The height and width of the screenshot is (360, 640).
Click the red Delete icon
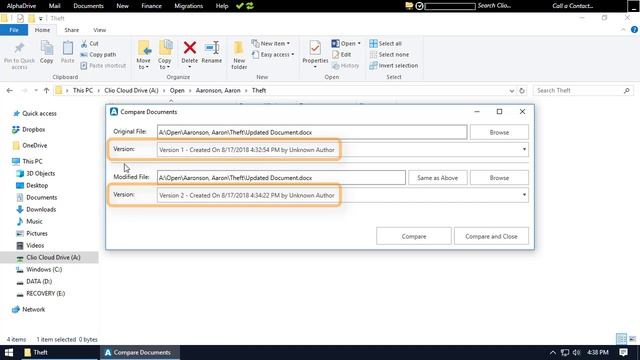(x=189, y=48)
